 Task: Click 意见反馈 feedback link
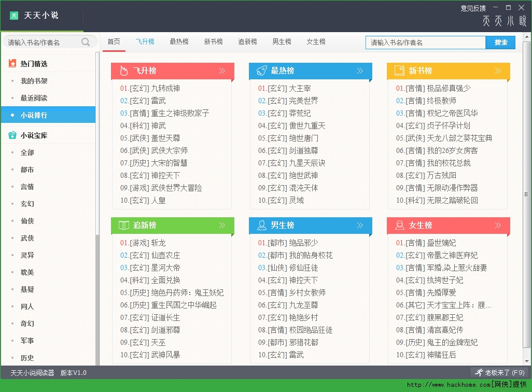[x=473, y=8]
